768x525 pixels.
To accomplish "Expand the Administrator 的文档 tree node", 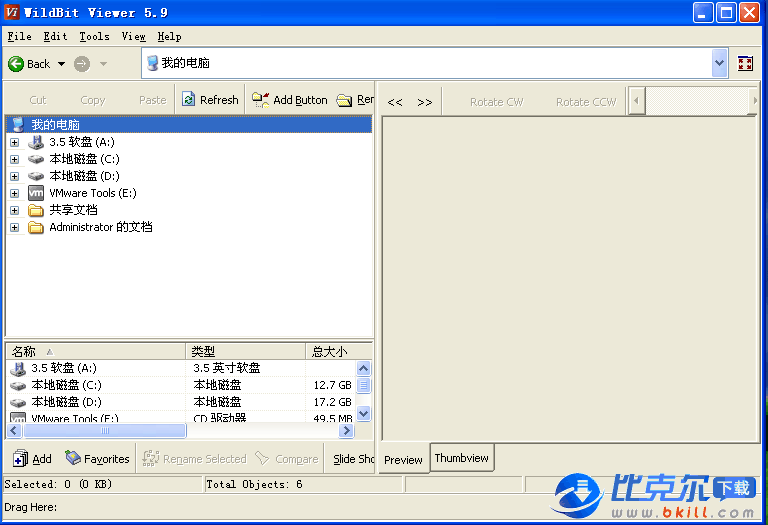I will click(15, 228).
